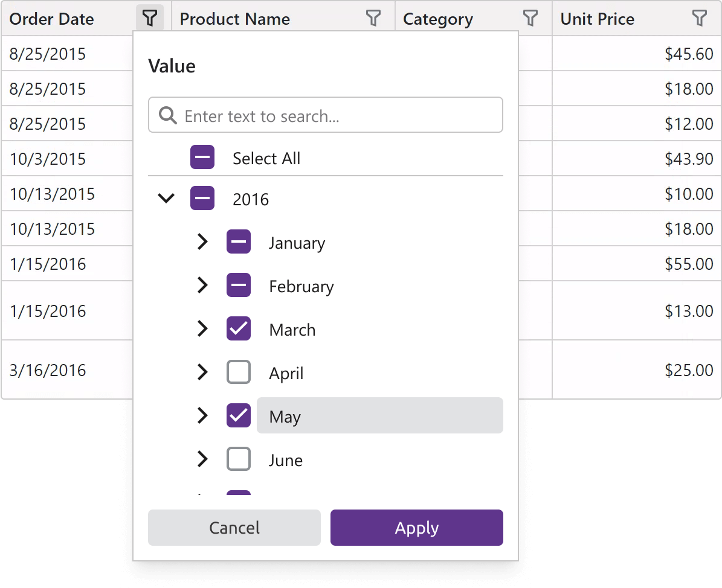Click the Product Name filter icon
Screen dimensions: 722x588
click(x=374, y=18)
